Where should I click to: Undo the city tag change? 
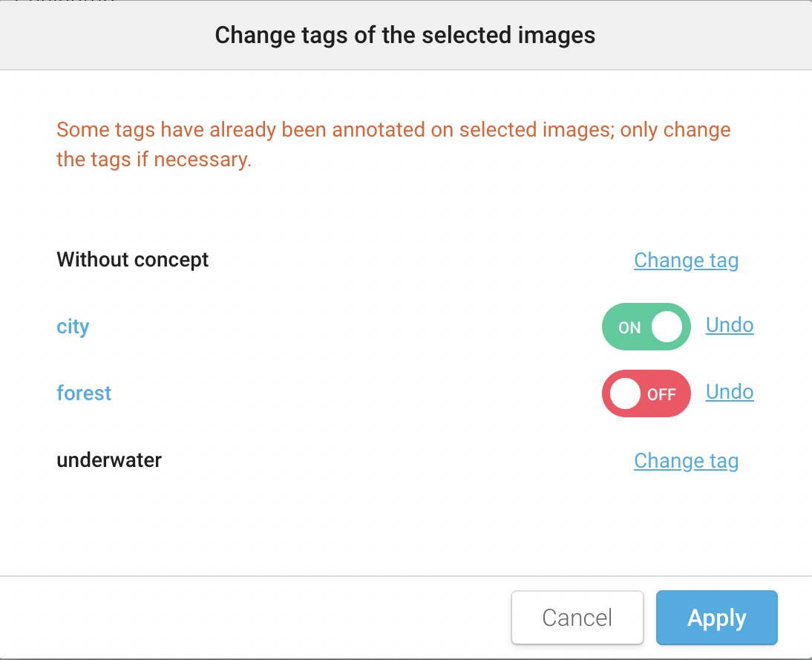click(730, 325)
